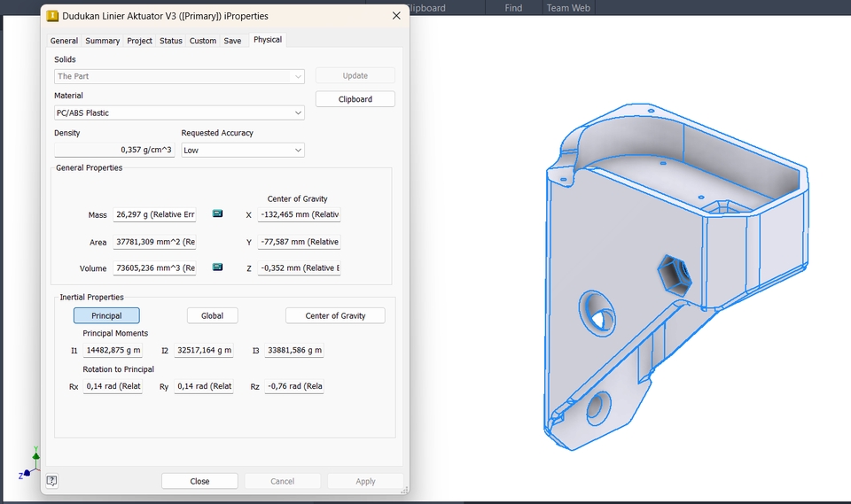
Task: Open the Material dropdown showing PC/ABS Plastic
Action: pyautogui.click(x=179, y=112)
